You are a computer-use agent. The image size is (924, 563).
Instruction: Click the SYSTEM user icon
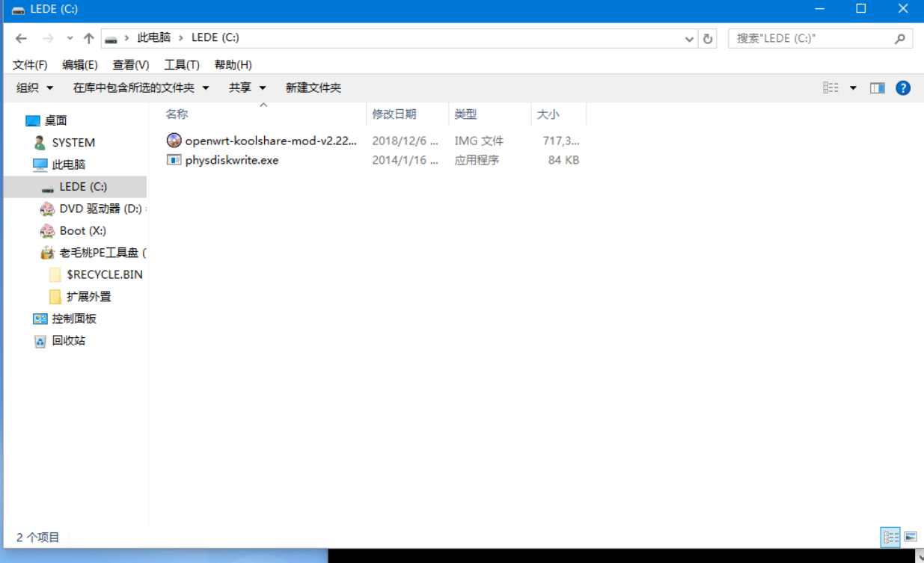40,143
